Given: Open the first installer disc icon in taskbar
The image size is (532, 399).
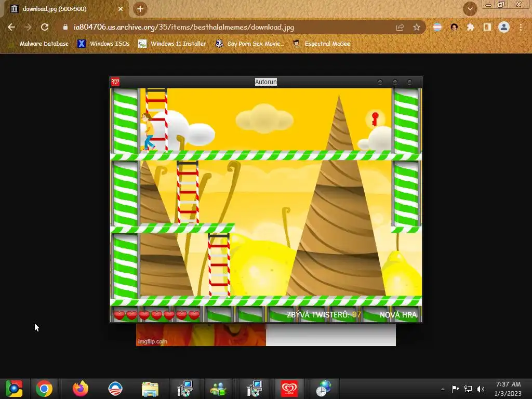Looking at the screenshot, I should (x=184, y=389).
